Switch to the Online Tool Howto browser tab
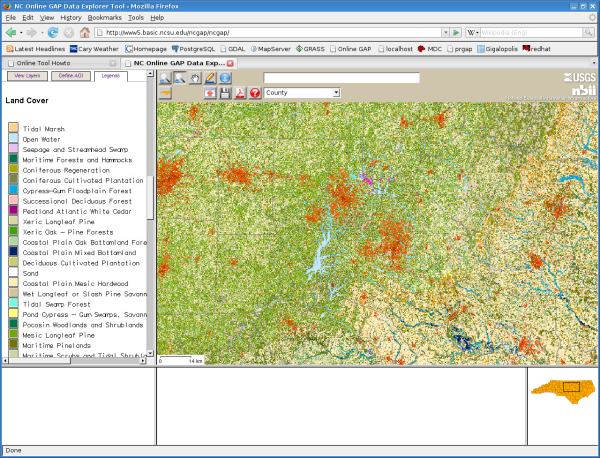Screen dimensions: 600x458 coord(62,63)
